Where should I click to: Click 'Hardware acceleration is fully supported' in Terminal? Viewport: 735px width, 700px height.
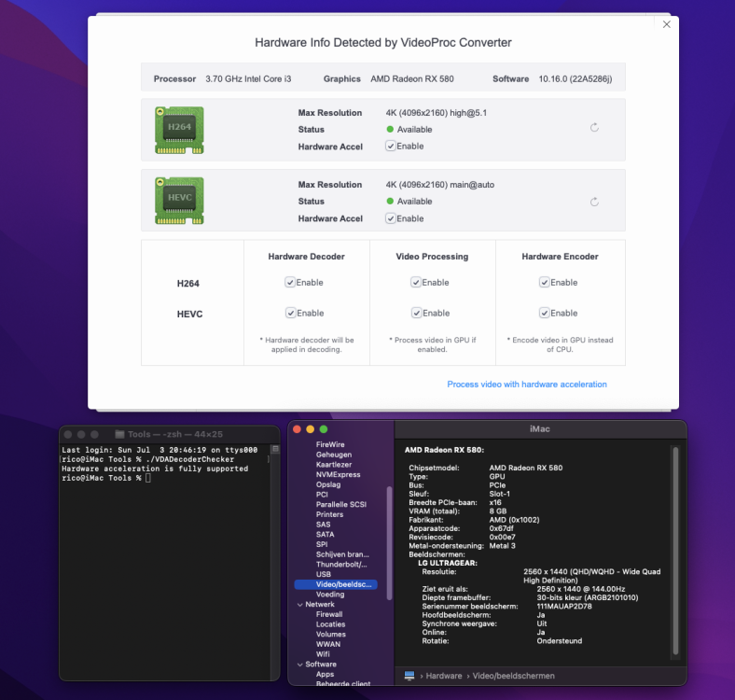point(155,469)
